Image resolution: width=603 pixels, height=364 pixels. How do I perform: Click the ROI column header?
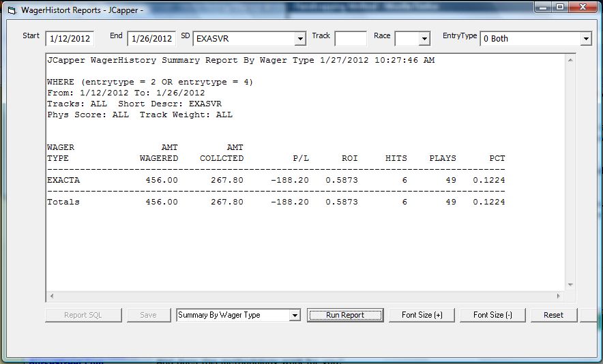pos(349,158)
